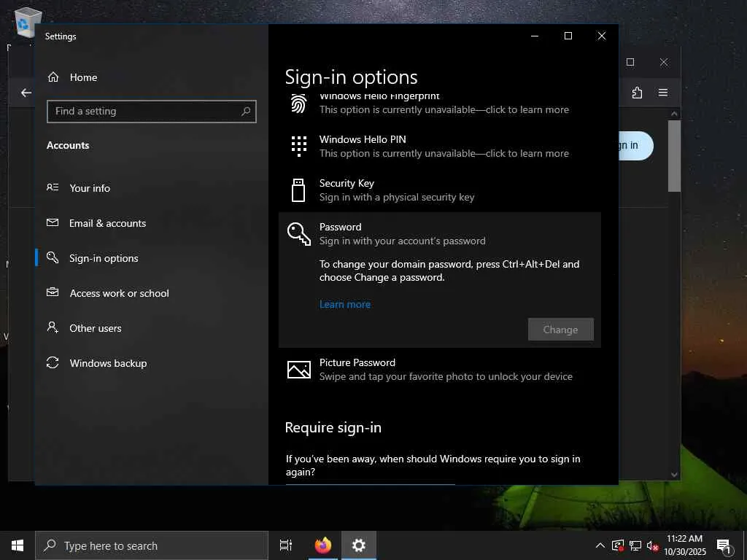
Task: Click the Windows backup sync icon
Action: point(53,363)
